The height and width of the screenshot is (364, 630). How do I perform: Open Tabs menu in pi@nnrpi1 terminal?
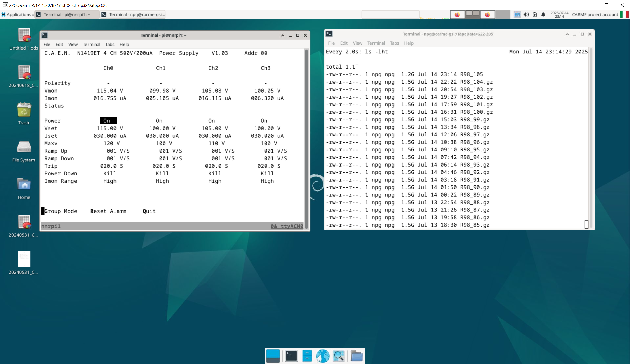pos(110,44)
